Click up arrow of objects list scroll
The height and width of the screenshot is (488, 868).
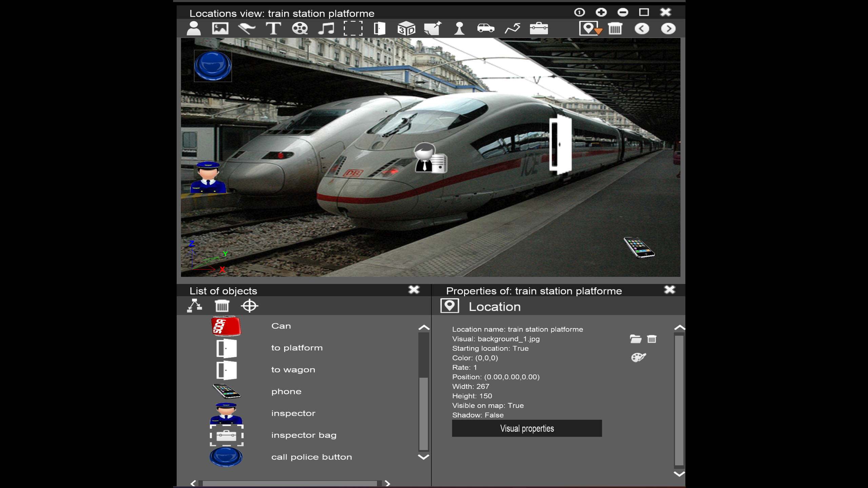[x=424, y=327]
